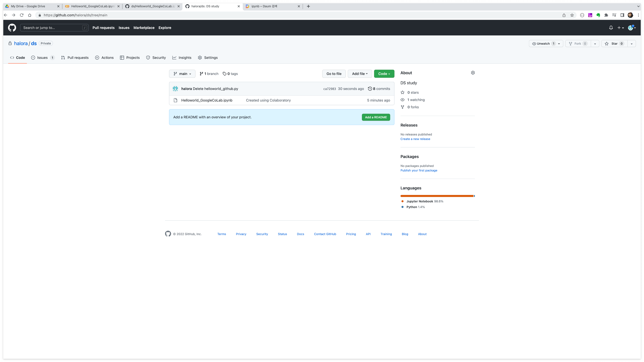
Task: Reload the page
Action: click(x=22, y=15)
